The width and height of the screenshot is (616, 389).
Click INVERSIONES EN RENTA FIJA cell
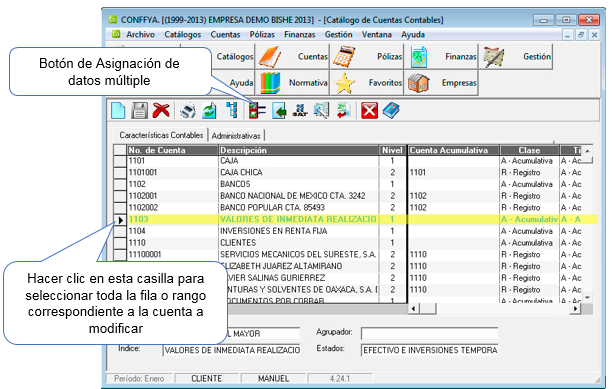click(299, 231)
